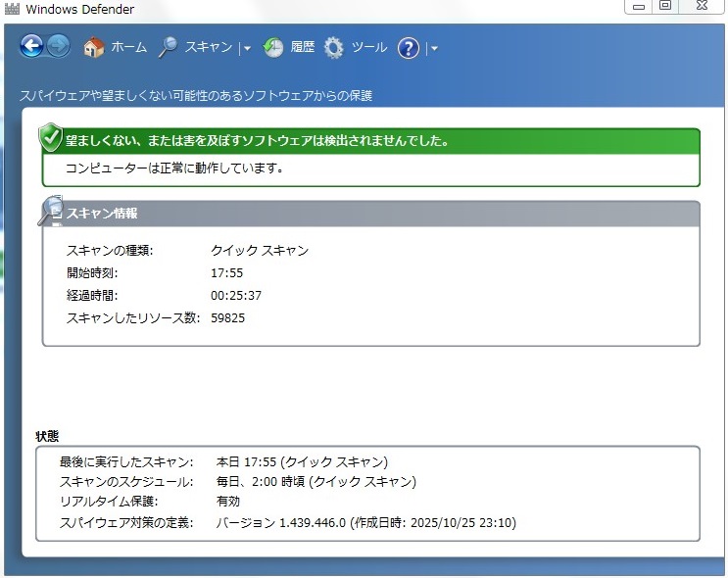Click the clock icon for 履歴

coord(273,47)
